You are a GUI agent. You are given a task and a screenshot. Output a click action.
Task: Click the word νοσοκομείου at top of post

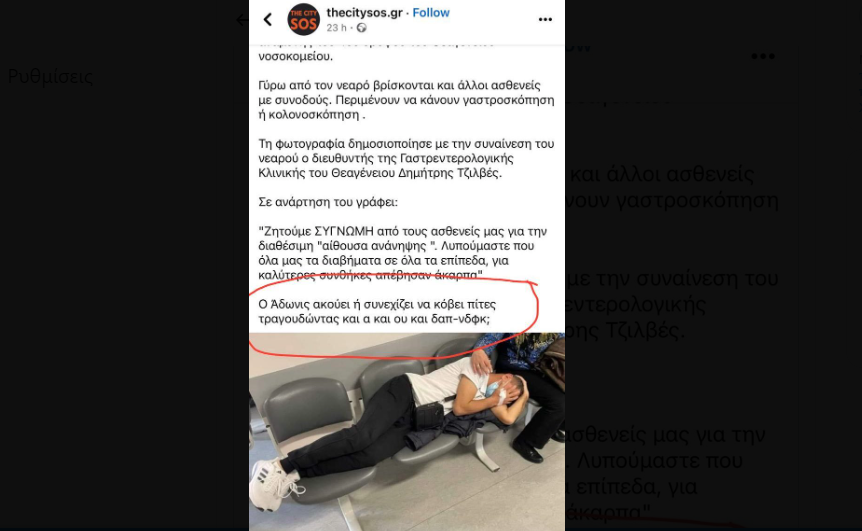(295, 57)
